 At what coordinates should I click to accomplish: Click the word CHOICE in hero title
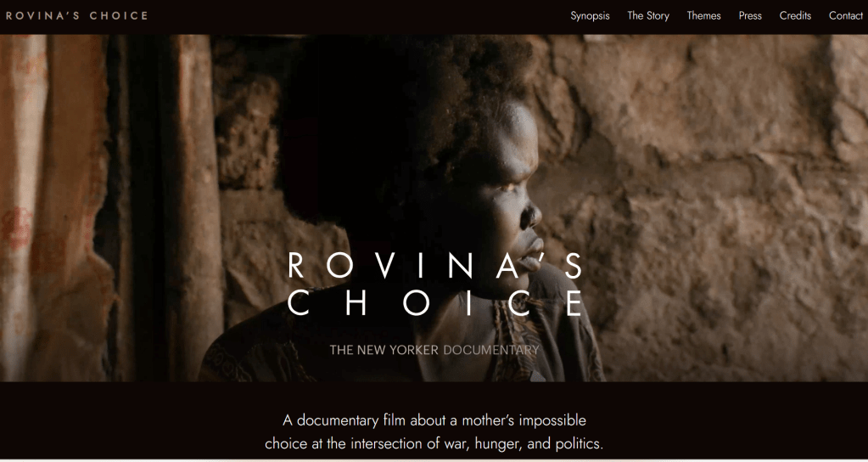tap(435, 303)
